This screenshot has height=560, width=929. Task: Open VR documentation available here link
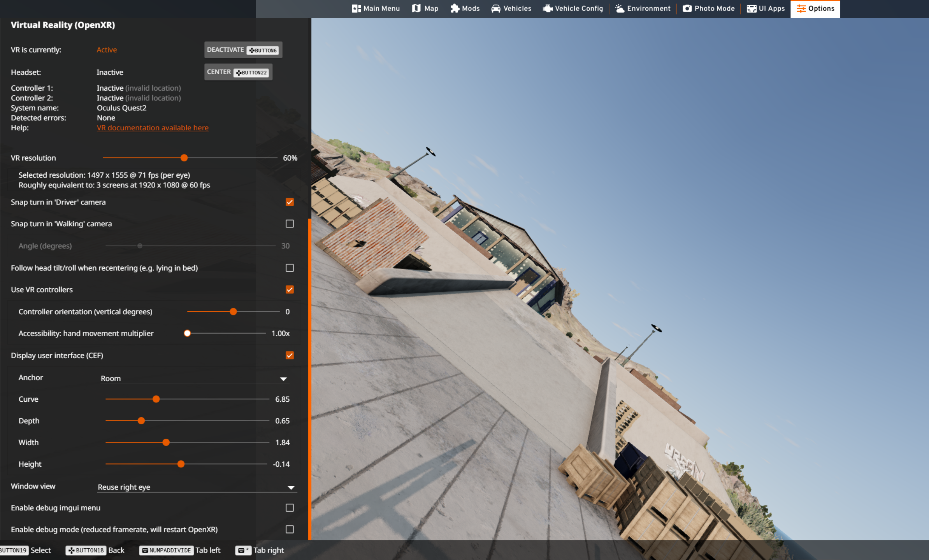153,128
